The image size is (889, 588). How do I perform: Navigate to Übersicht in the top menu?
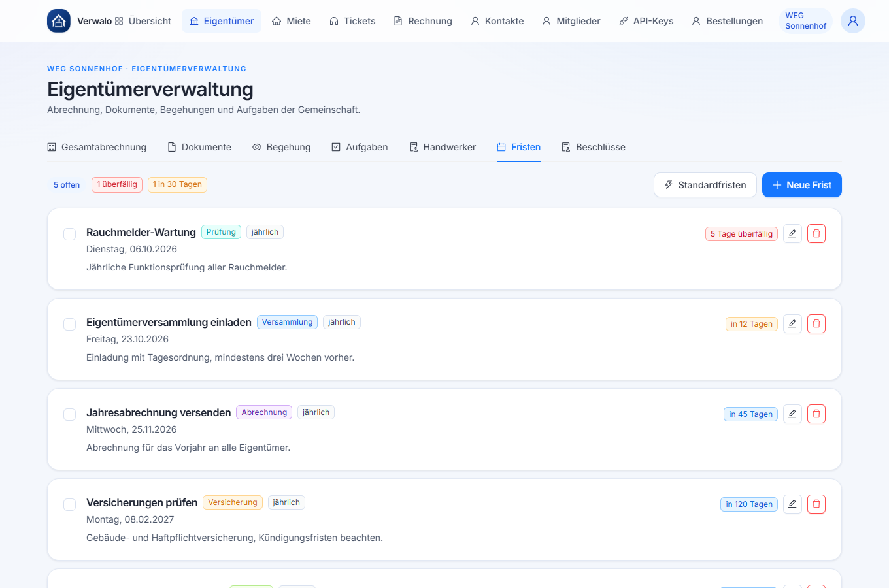[x=143, y=21]
